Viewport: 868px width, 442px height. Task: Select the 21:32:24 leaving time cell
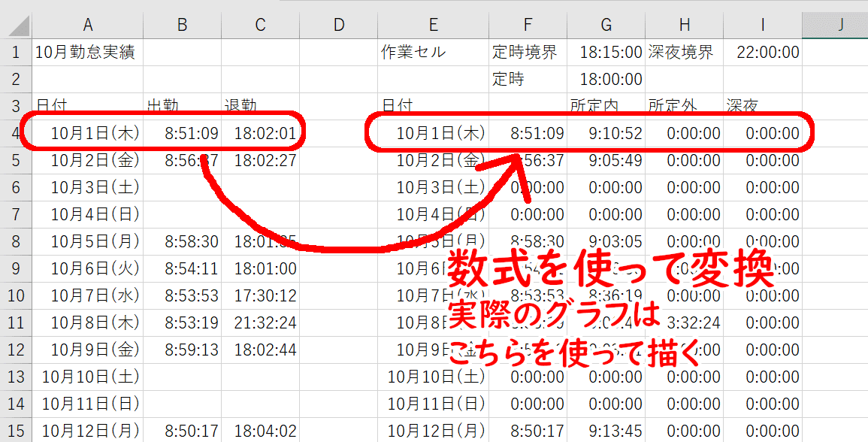coord(261,323)
